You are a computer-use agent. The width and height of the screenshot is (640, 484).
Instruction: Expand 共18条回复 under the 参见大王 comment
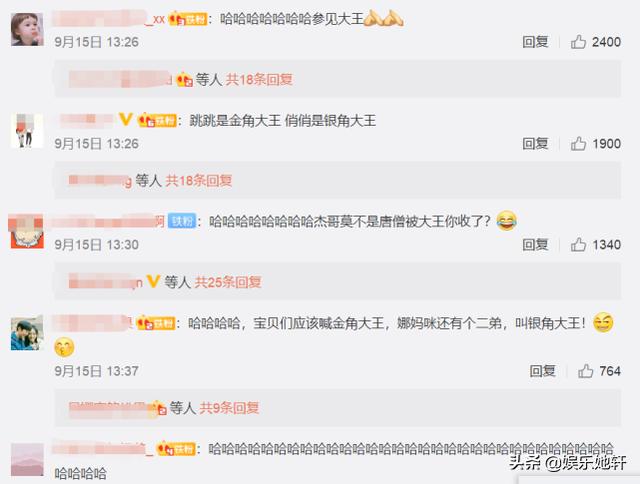259,79
